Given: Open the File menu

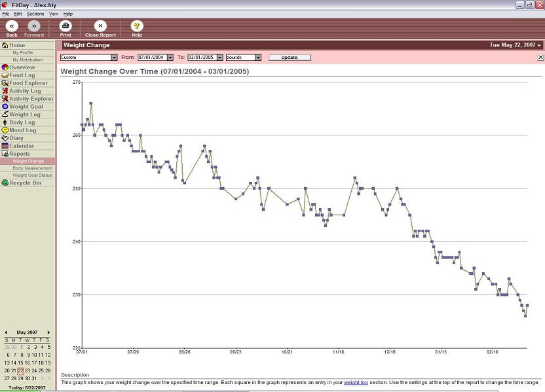Looking at the screenshot, I should pos(5,14).
